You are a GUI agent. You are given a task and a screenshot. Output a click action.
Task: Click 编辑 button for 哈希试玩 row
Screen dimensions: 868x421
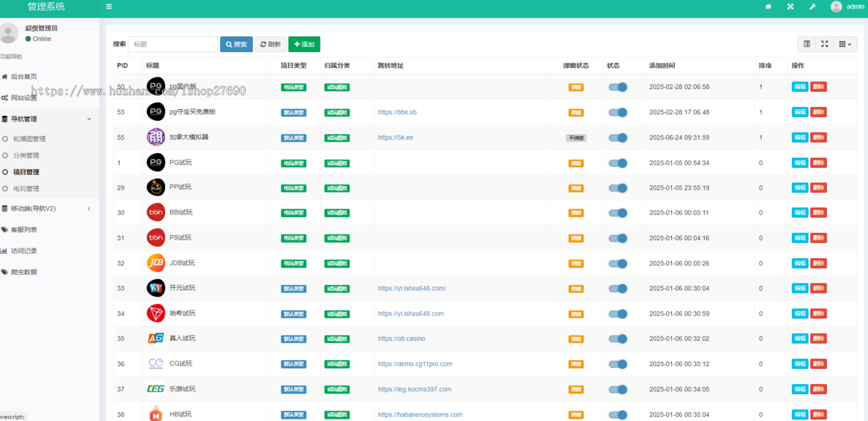point(800,313)
